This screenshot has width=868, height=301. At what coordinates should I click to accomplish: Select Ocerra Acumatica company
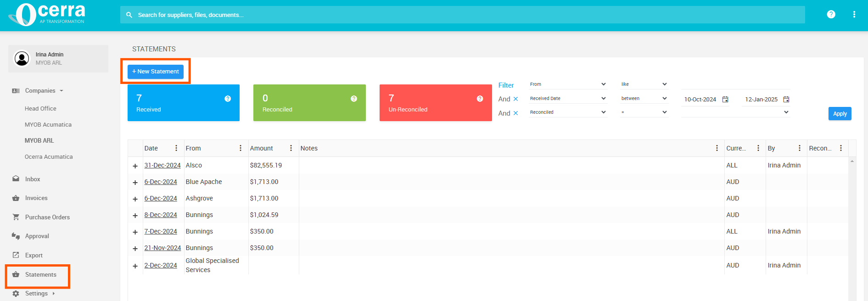pyautogui.click(x=49, y=157)
